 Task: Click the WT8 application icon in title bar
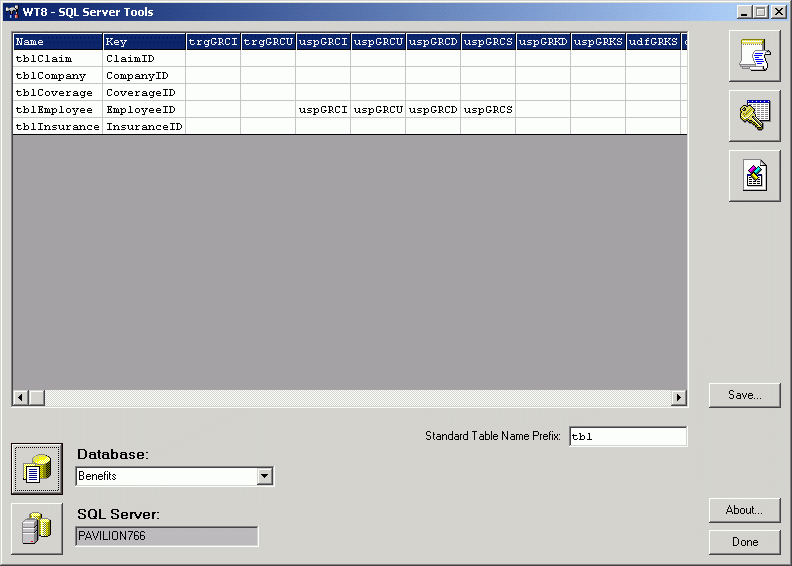coord(12,12)
